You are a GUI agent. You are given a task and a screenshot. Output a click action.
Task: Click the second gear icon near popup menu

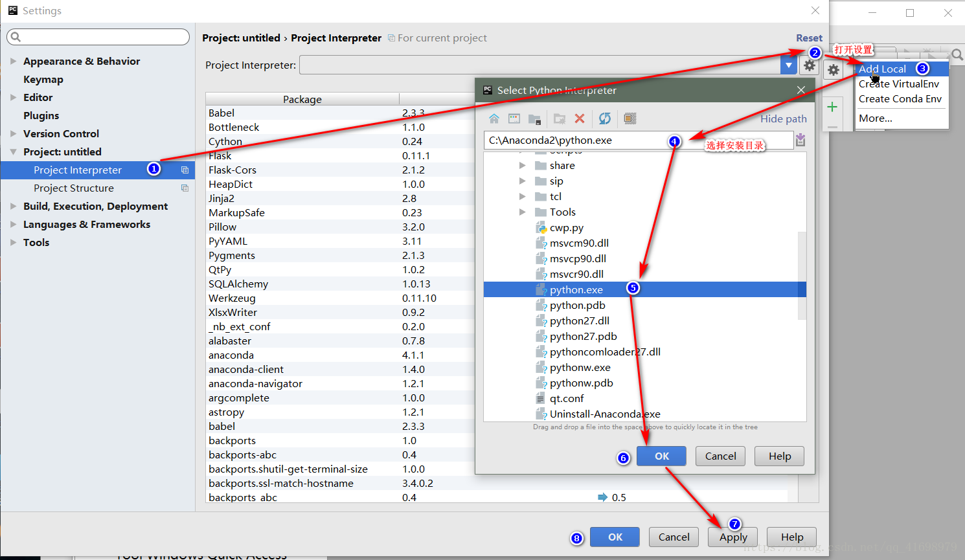tap(834, 70)
